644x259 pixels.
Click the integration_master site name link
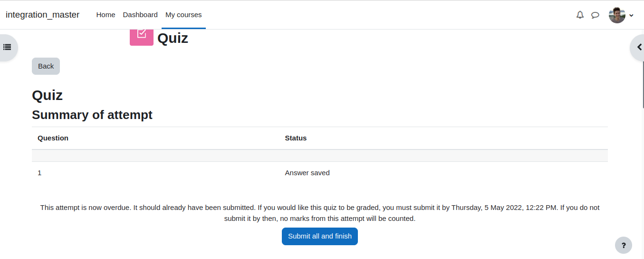click(x=43, y=15)
